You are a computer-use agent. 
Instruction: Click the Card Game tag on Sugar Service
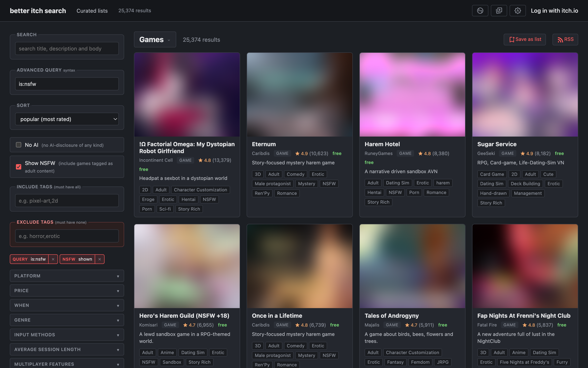[492, 174]
